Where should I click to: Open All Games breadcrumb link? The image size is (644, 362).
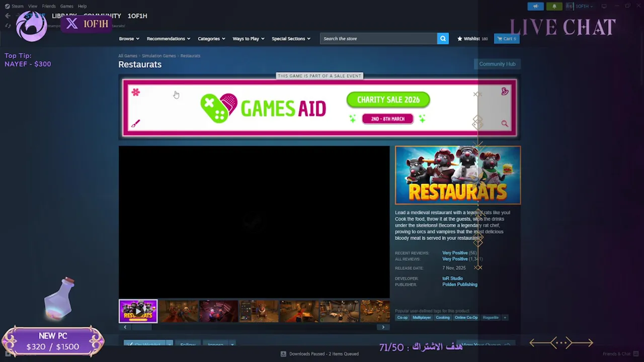pyautogui.click(x=127, y=56)
